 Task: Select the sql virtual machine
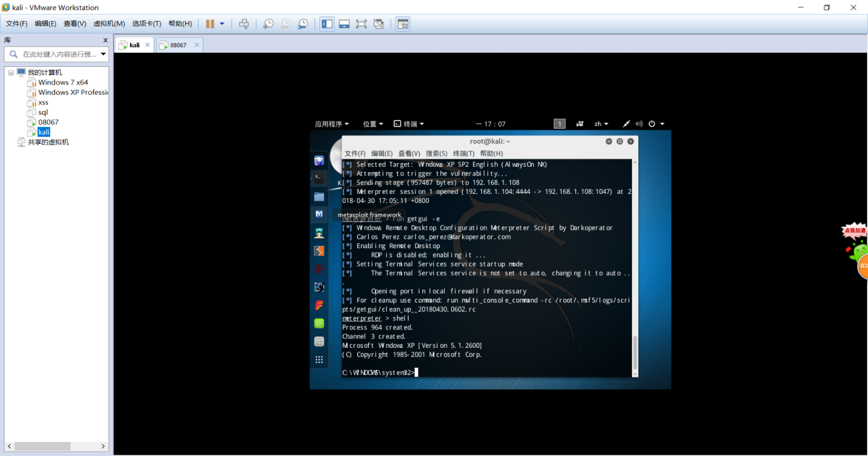43,112
